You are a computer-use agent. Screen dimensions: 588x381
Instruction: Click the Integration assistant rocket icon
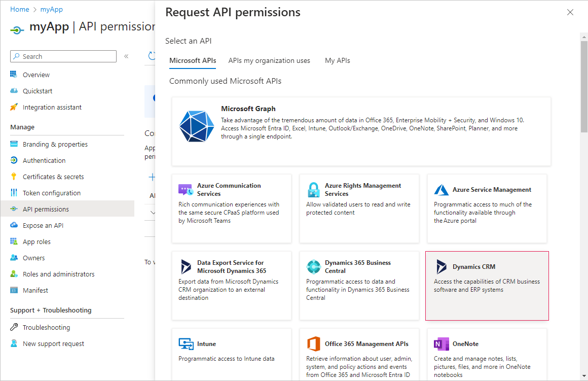[x=14, y=107]
